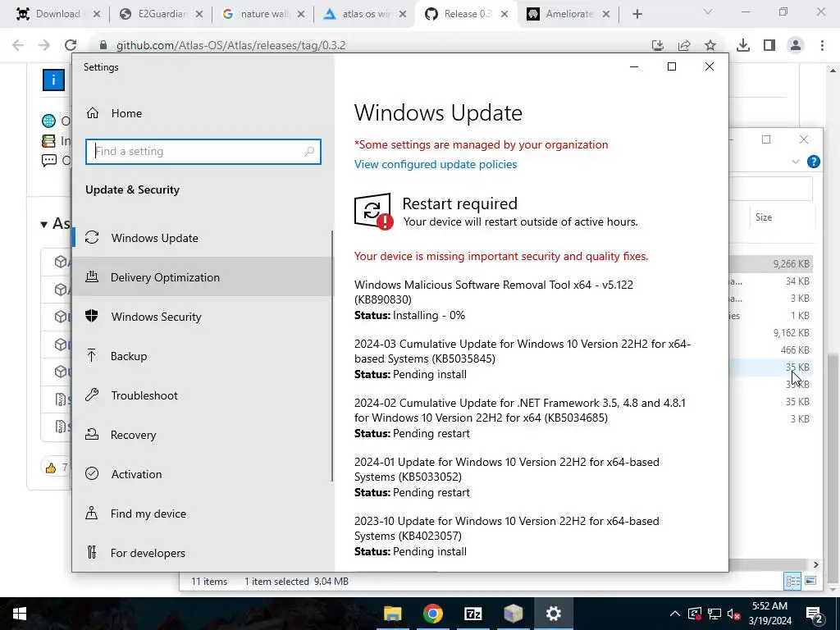The height and width of the screenshot is (630, 840).
Task: Go back in browser history
Action: coord(18,46)
